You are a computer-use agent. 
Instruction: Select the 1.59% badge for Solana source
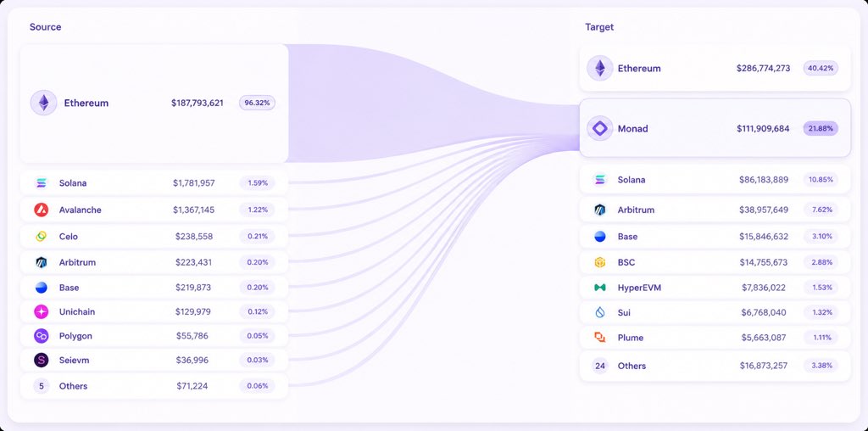tap(257, 182)
